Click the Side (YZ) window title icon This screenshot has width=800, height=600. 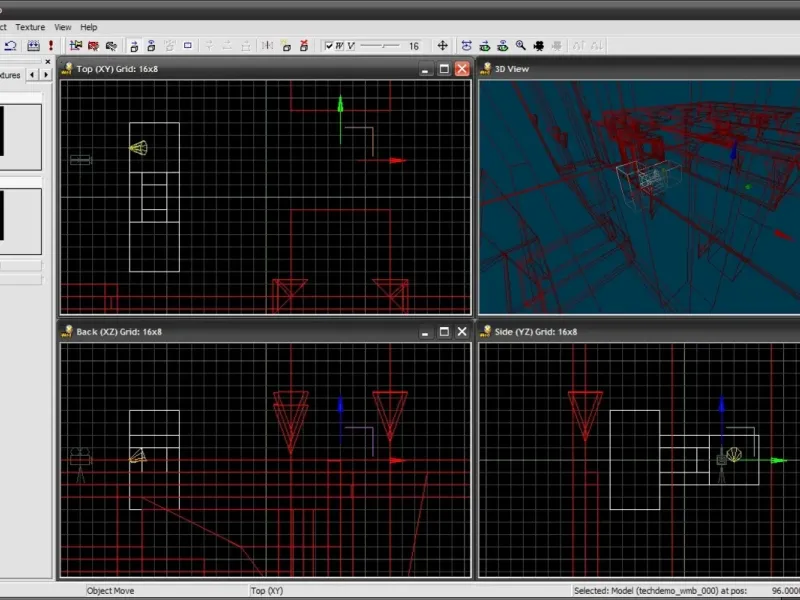click(485, 332)
